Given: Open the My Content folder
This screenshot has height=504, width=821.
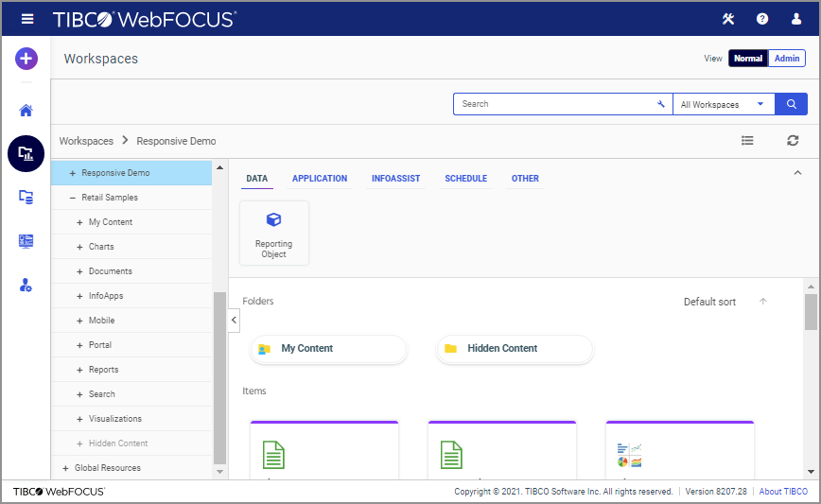Looking at the screenshot, I should (328, 349).
